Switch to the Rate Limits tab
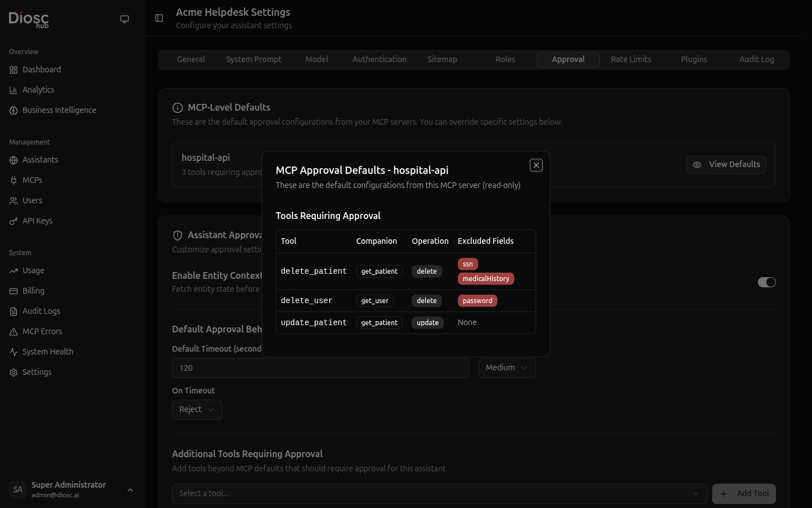This screenshot has width=812, height=508. coord(630,59)
